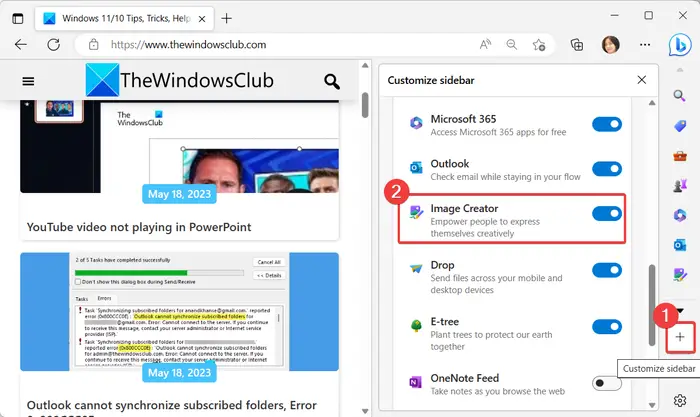The height and width of the screenshot is (417, 700).
Task: Toggle off Outlook in sidebar
Action: click(x=607, y=169)
